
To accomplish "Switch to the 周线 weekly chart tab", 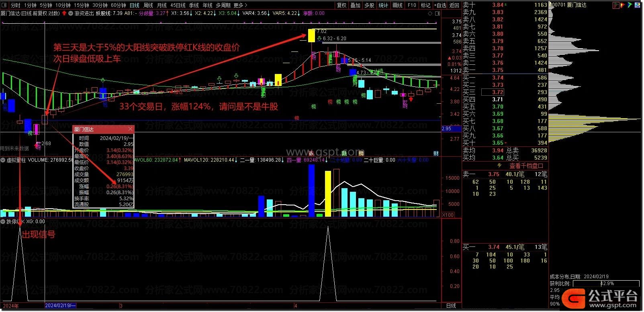I will pos(148,5).
